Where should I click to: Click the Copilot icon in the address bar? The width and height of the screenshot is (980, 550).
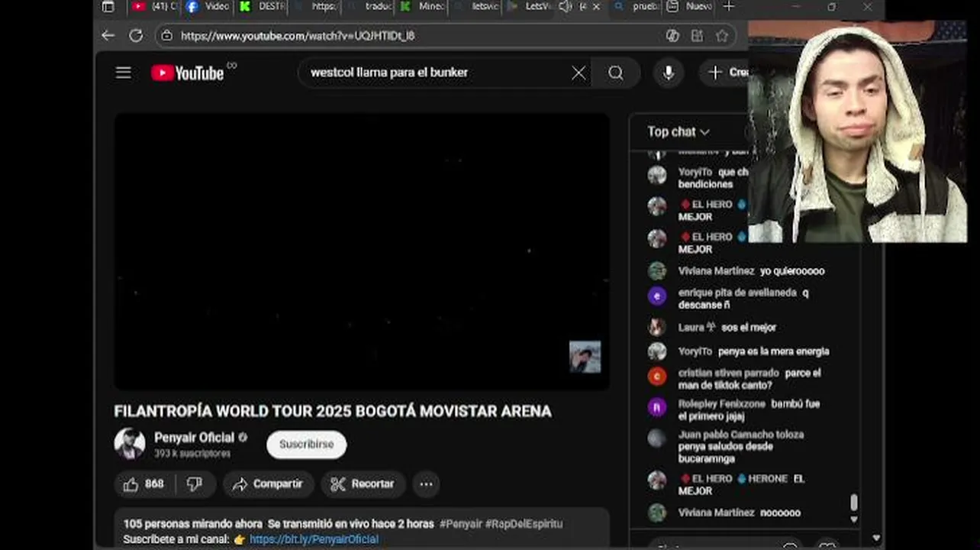(x=672, y=35)
